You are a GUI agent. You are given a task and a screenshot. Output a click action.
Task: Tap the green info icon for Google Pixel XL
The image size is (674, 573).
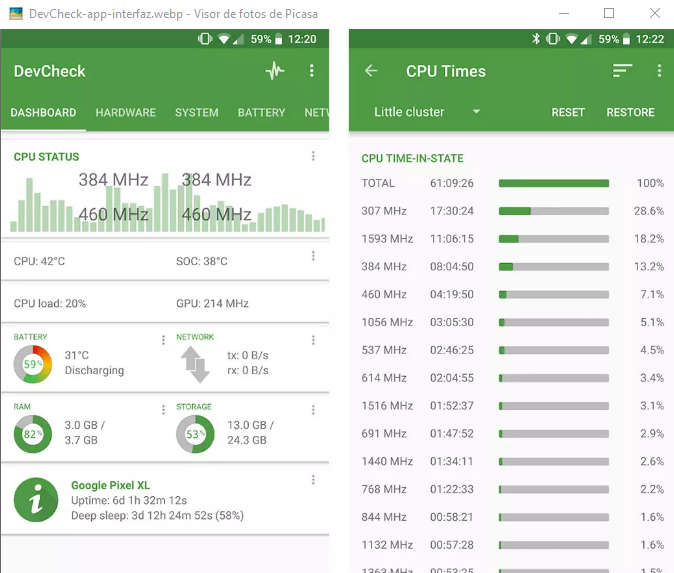[x=35, y=500]
